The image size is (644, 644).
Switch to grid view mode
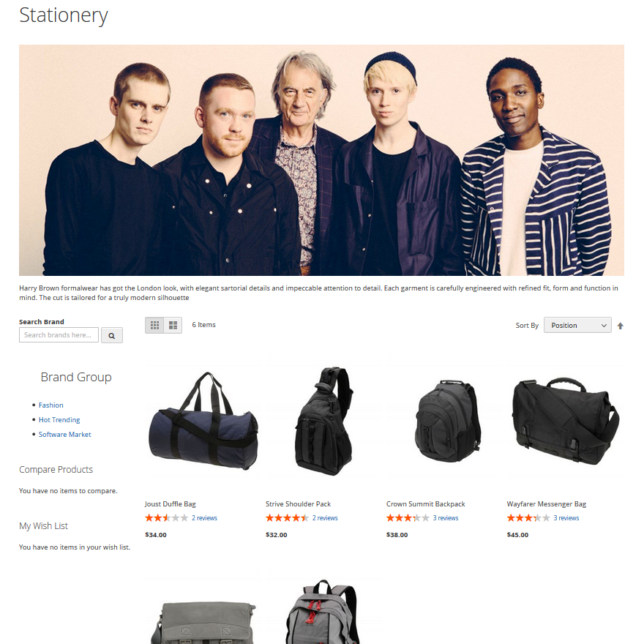click(x=154, y=325)
